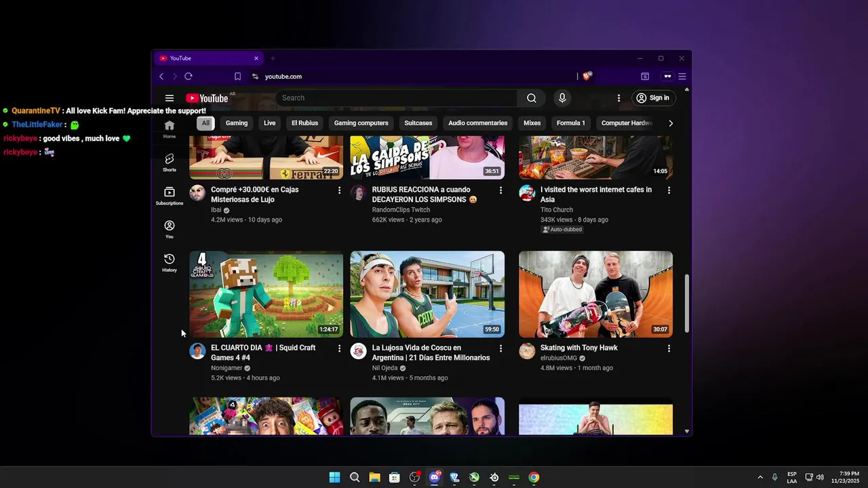Open the You sidebar item
Viewport: 868px width, 488px height.
point(170,229)
